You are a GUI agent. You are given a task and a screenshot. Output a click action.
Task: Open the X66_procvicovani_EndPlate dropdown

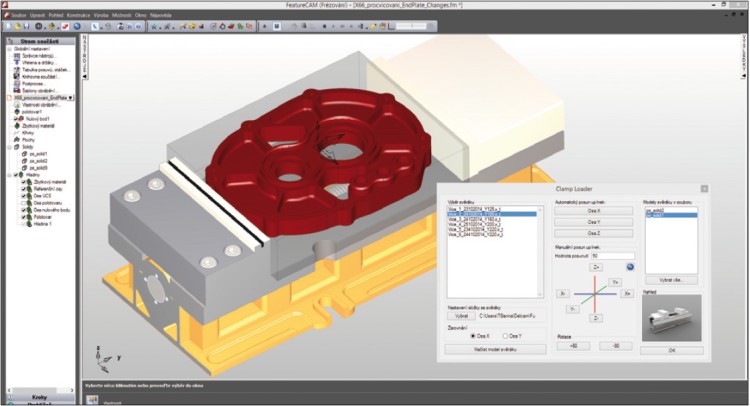pyautogui.click(x=68, y=97)
